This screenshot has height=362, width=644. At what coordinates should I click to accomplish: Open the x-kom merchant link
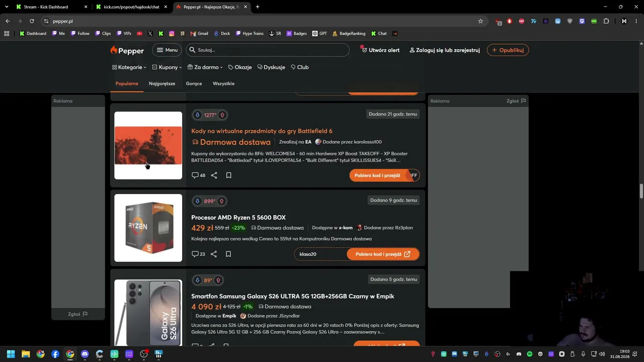tap(346, 228)
